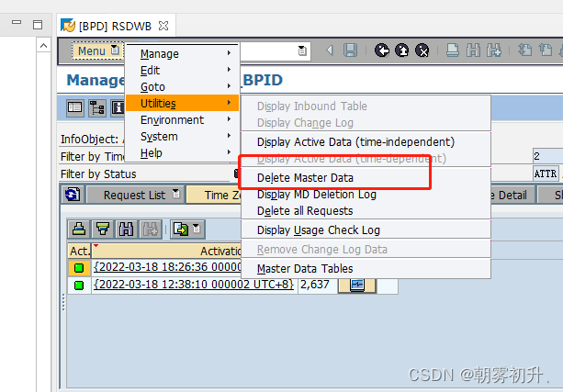Viewport: 563px width, 392px height.
Task: Open the Help submenu
Action: [x=182, y=152]
